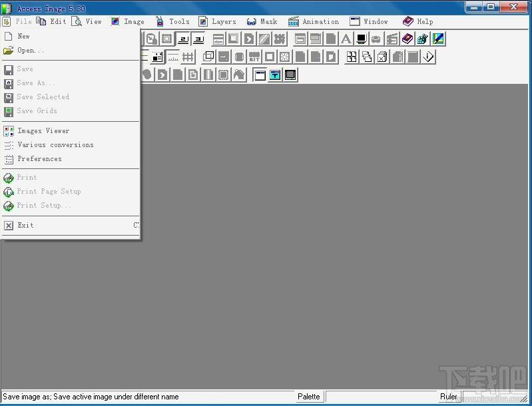Choose New from the File menu
The image size is (532, 406).
pos(71,36)
